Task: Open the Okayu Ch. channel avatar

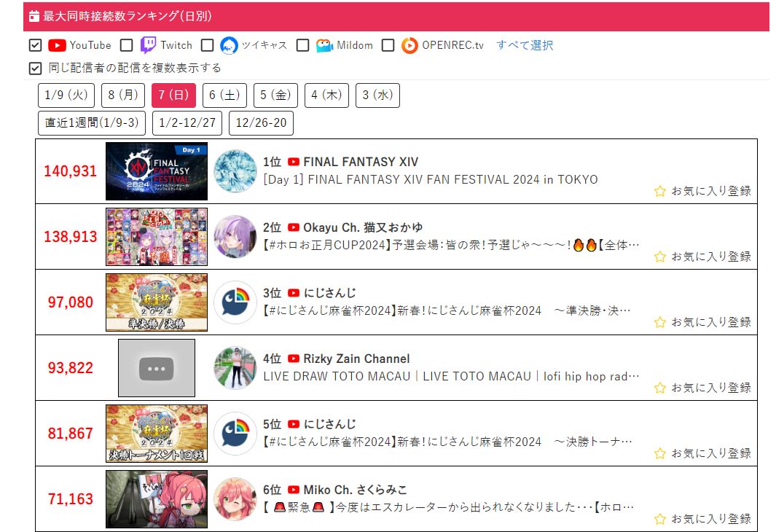Action: point(235,237)
